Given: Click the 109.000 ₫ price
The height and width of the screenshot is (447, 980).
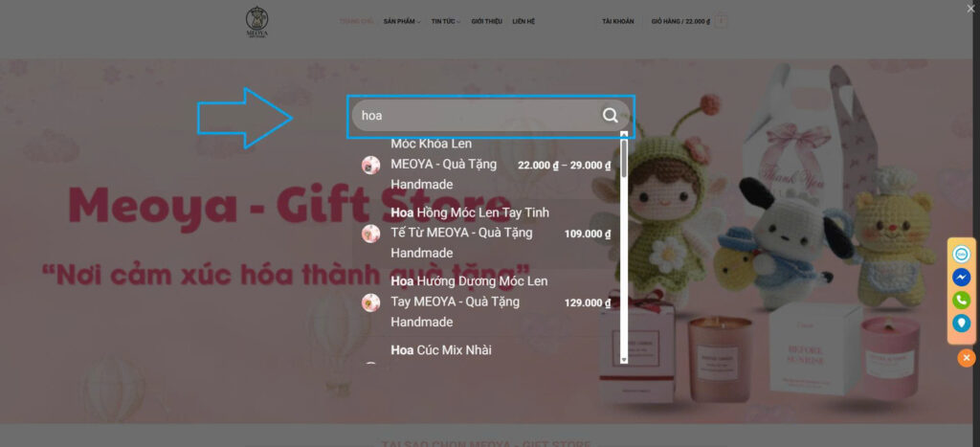Looking at the screenshot, I should point(588,235).
